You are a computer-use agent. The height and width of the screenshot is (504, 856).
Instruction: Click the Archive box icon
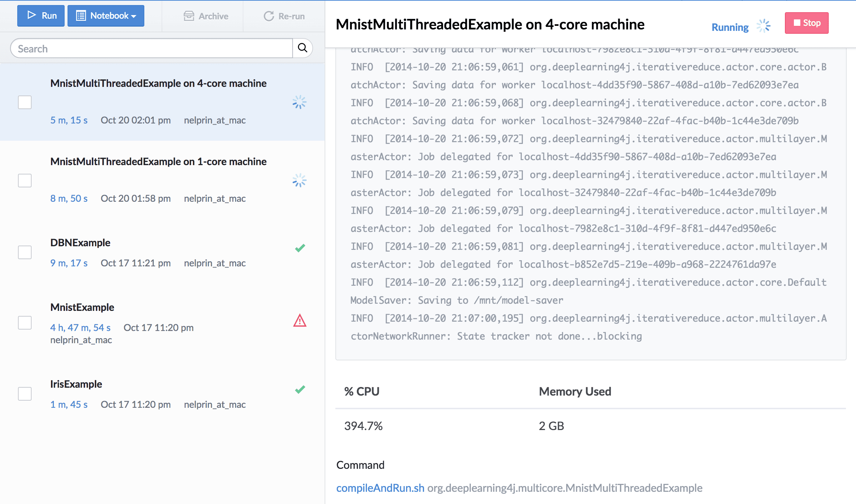click(x=189, y=16)
